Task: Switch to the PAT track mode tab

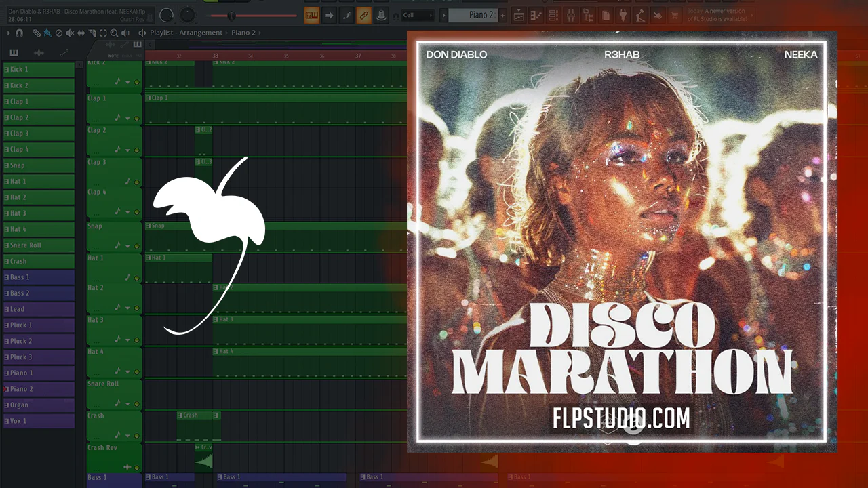Action: tap(138, 56)
